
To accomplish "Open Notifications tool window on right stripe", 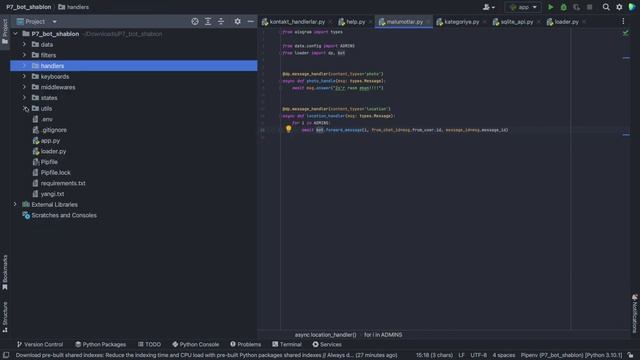I will (x=635, y=313).
